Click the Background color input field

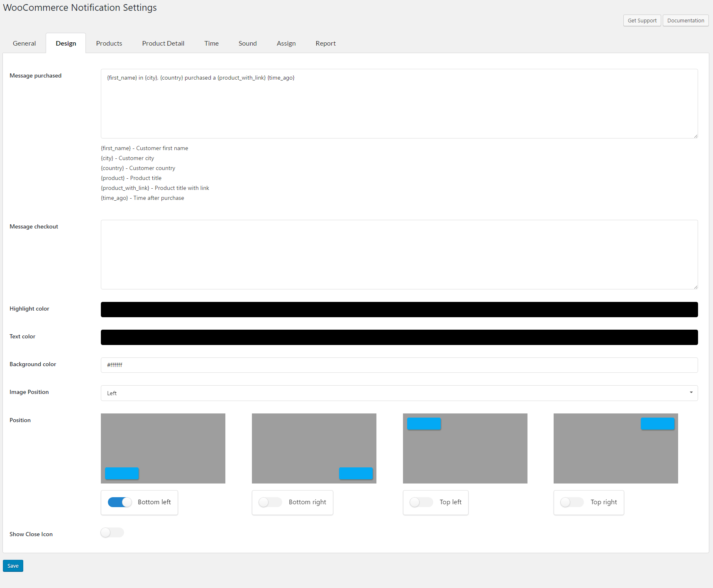(x=399, y=365)
